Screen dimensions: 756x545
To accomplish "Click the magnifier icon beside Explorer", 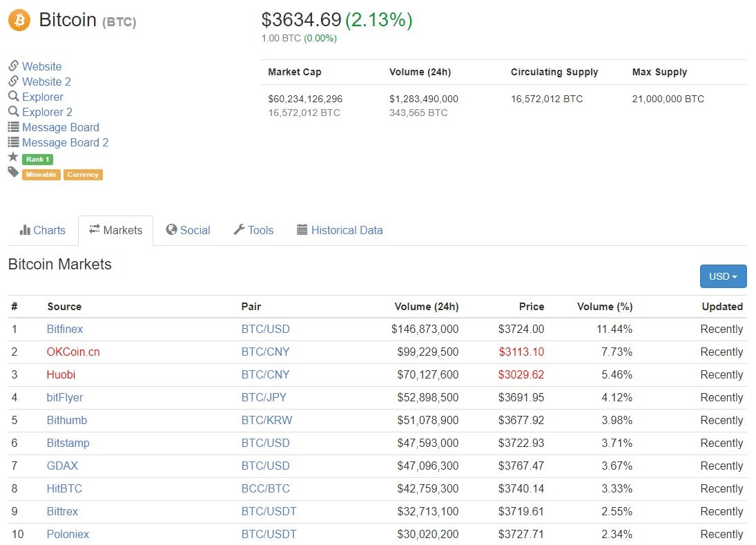I will [14, 96].
